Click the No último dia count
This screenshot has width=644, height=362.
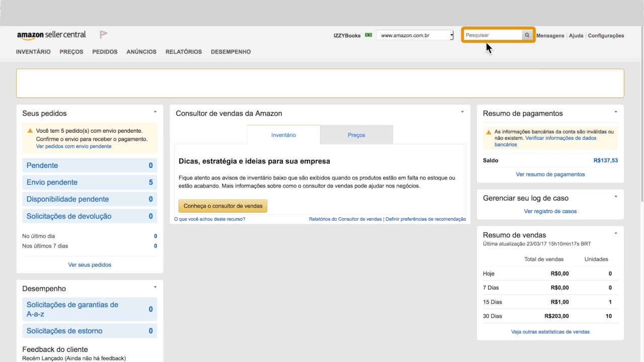155,236
